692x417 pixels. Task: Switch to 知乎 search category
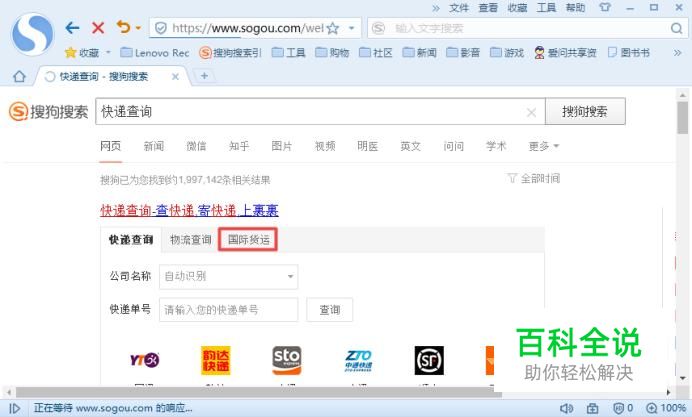point(239,146)
